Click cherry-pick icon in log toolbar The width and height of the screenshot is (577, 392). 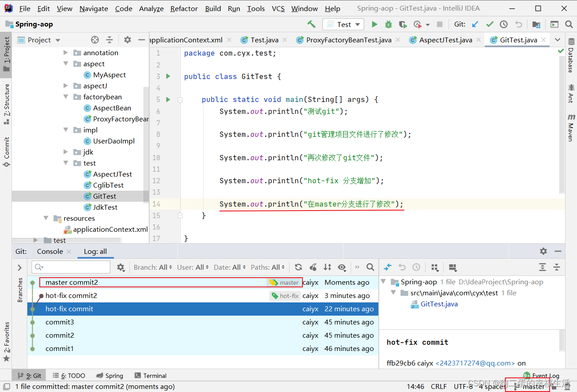click(x=313, y=267)
